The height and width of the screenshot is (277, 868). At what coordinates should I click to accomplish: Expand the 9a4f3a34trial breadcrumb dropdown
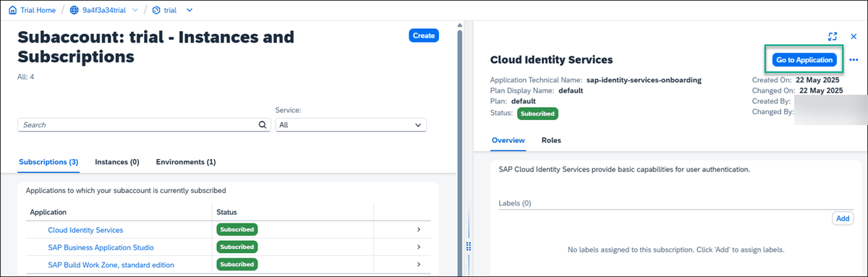135,10
